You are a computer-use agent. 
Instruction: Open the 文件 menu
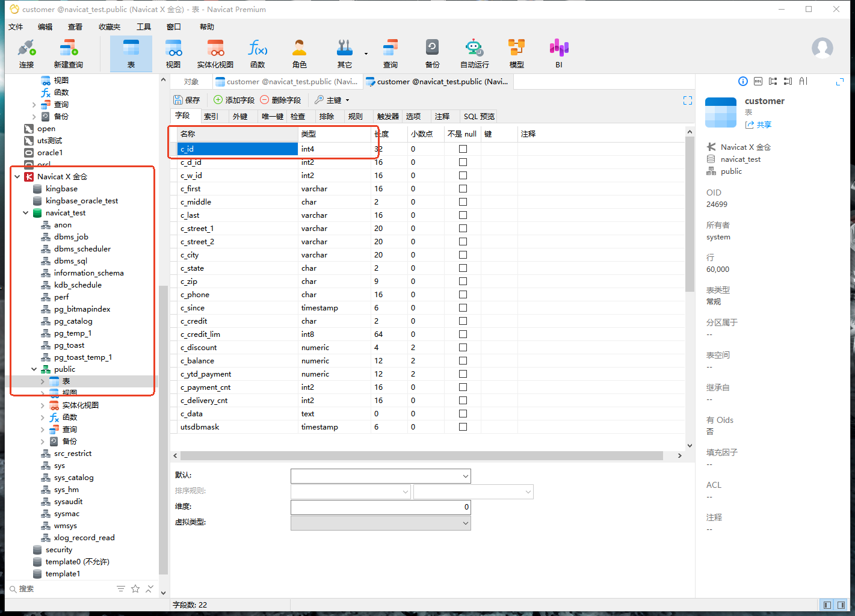pos(16,26)
